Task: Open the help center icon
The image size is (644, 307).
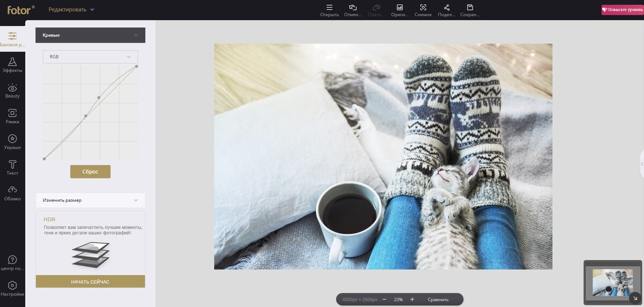Action: coord(12,263)
